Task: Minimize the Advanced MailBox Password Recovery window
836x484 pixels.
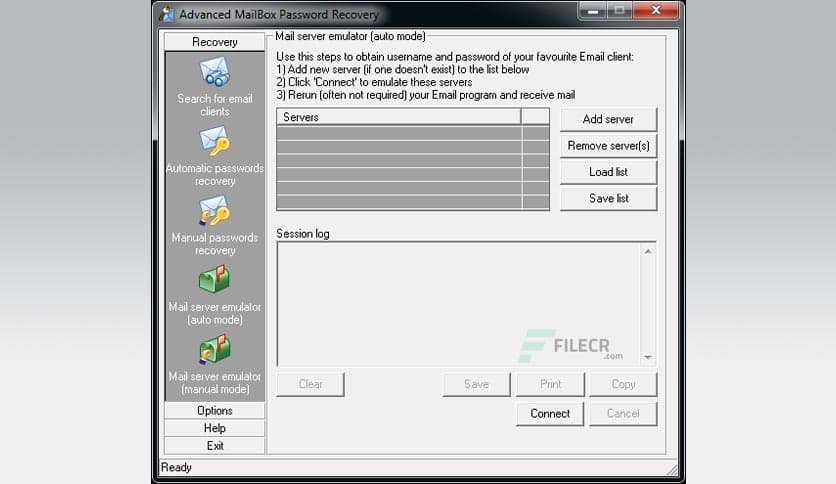Action: pyautogui.click(x=592, y=11)
